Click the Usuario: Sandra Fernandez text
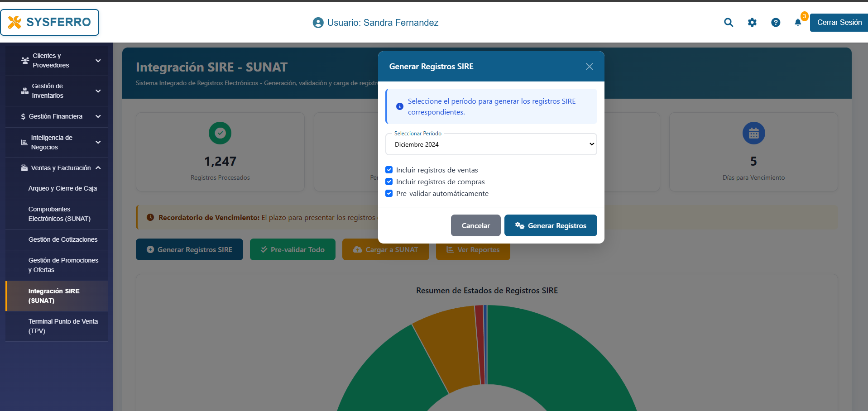Image resolution: width=868 pixels, height=411 pixels. point(383,23)
